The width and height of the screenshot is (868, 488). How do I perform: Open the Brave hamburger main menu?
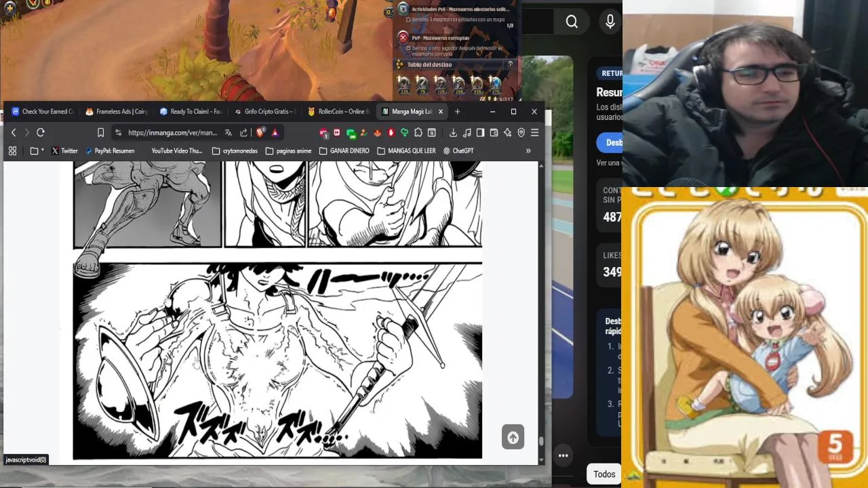(534, 133)
